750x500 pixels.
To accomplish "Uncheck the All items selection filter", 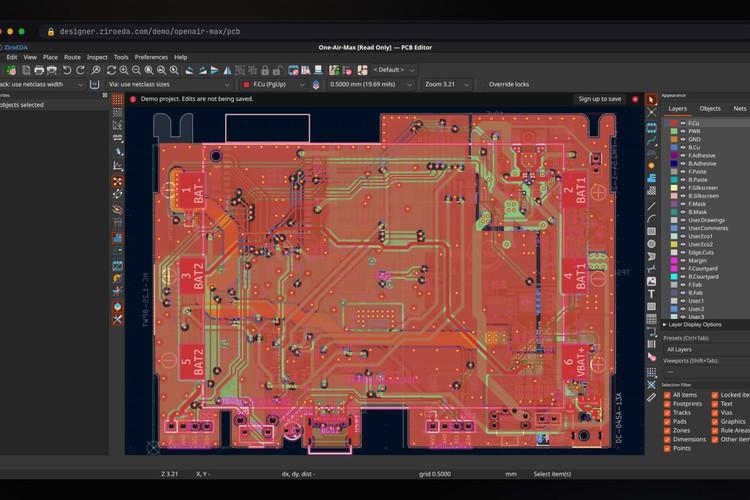I will [667, 395].
